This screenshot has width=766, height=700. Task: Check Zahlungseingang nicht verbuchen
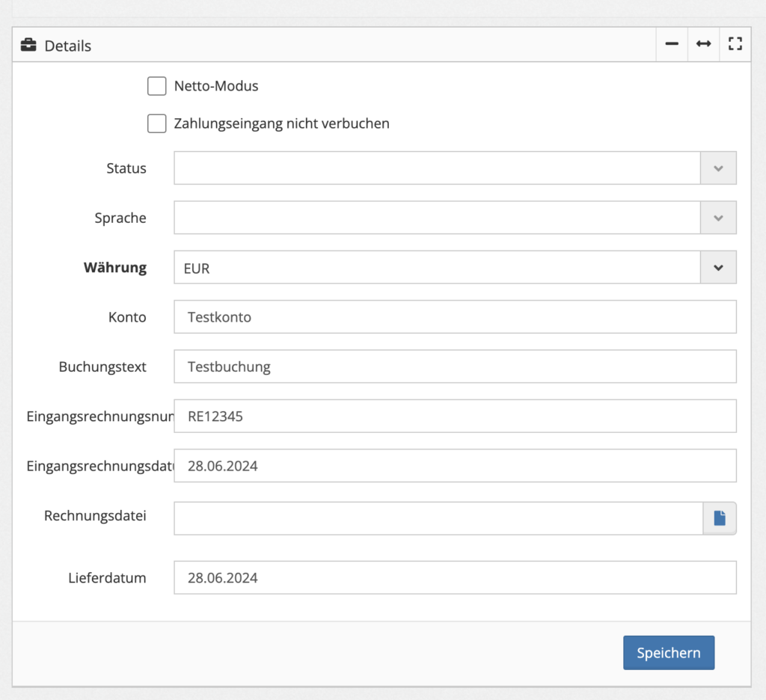(x=157, y=123)
